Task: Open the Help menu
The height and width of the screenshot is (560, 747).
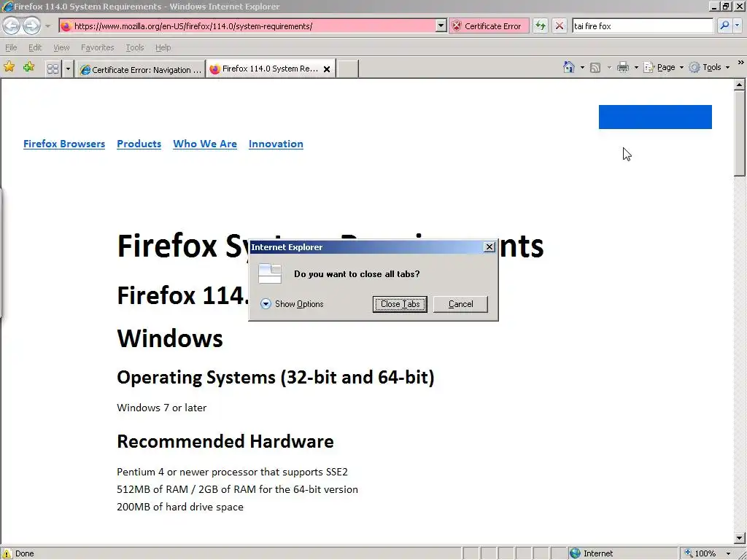Action: pos(163,47)
